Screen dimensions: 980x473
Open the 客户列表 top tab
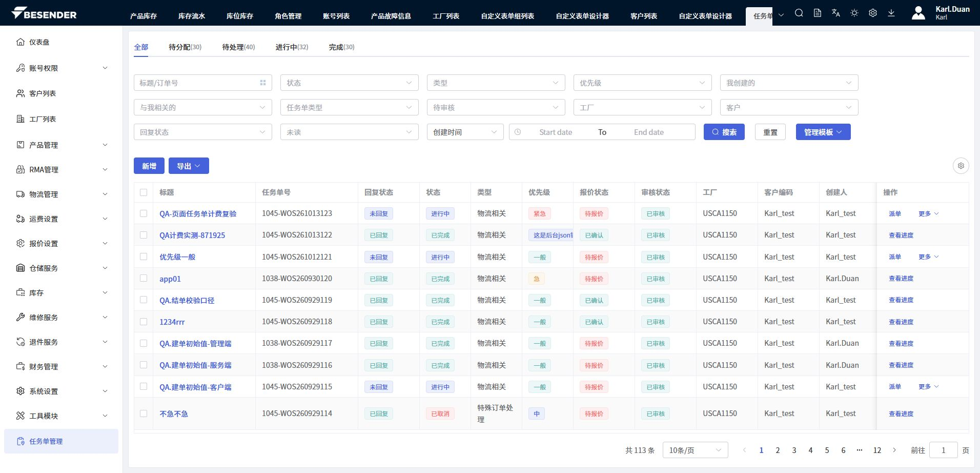[644, 16]
